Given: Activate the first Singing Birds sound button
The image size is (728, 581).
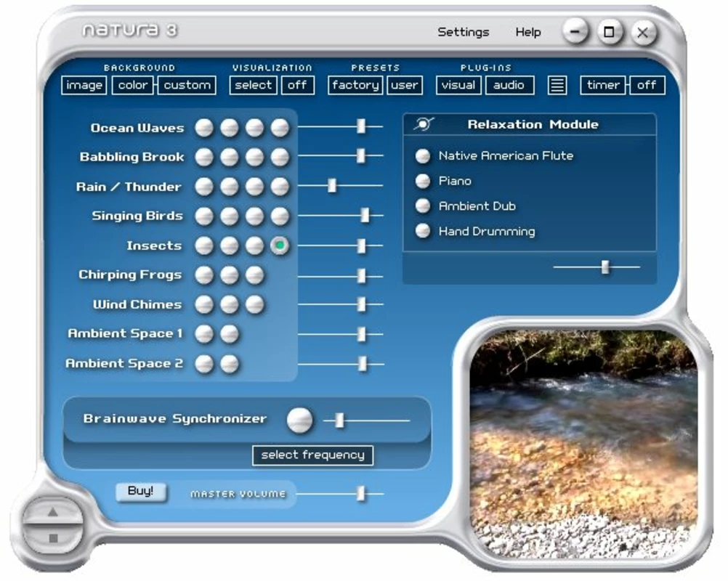Looking at the screenshot, I should click(204, 216).
